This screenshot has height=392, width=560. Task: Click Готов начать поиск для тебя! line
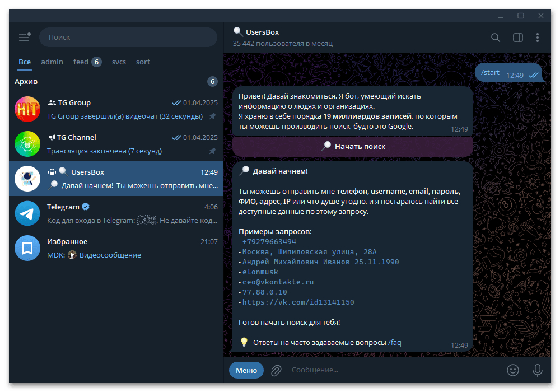[x=290, y=322]
